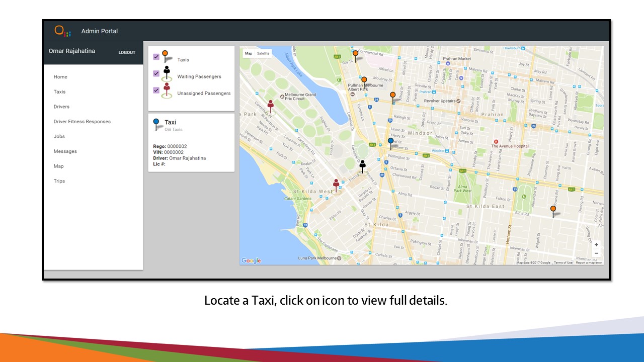Switch the map to Satellite view

click(x=262, y=53)
